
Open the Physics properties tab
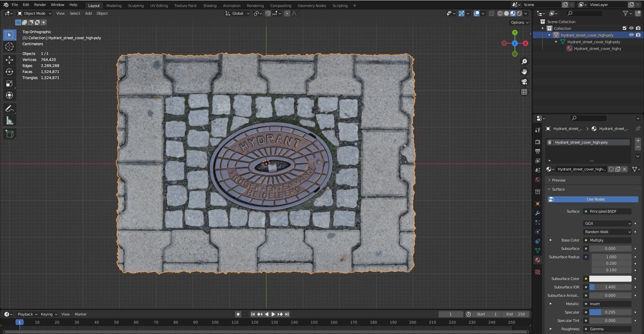click(538, 232)
